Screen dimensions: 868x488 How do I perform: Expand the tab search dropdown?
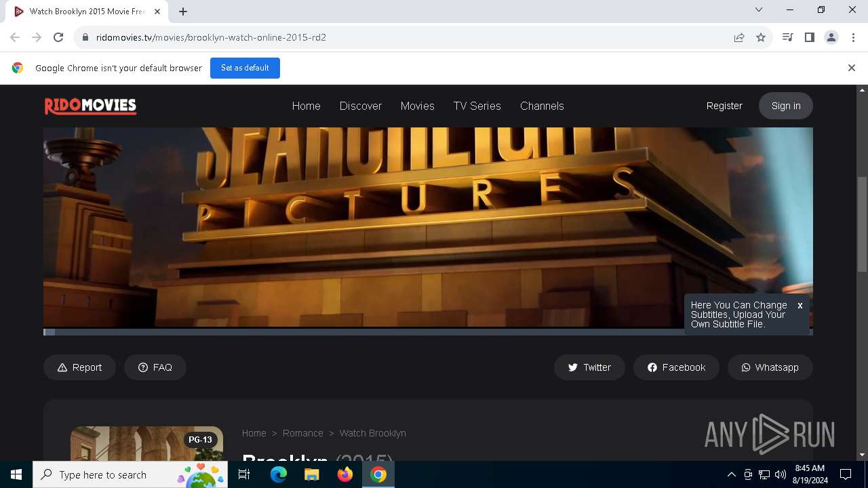coord(759,9)
